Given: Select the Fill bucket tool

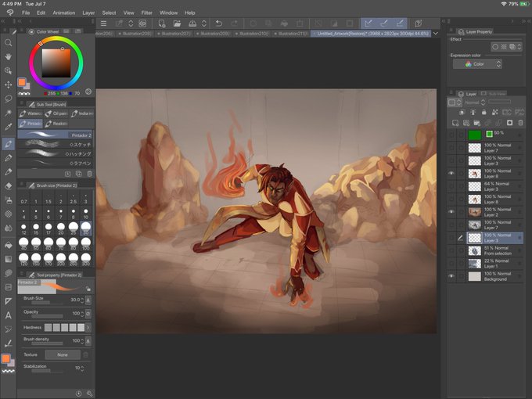Looking at the screenshot, I should tap(8, 245).
